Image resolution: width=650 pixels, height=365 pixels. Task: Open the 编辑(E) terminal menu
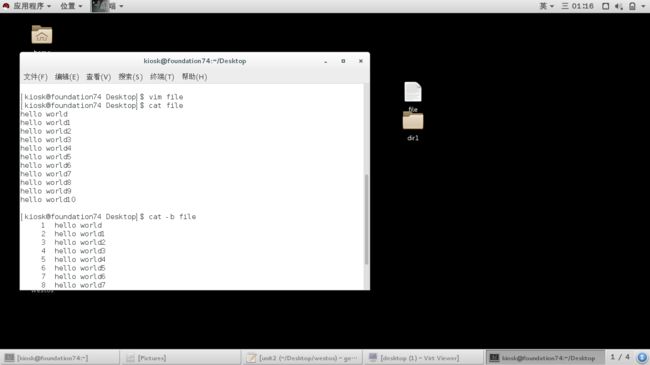click(x=67, y=77)
